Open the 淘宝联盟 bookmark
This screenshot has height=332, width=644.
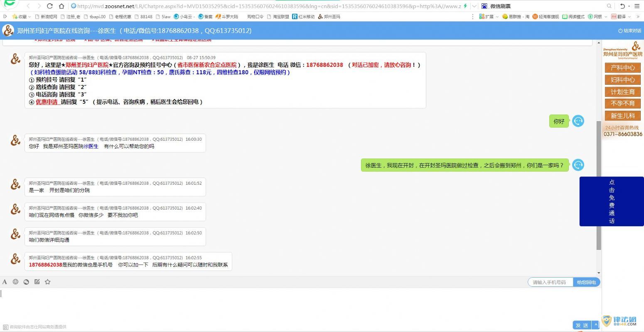(278, 17)
